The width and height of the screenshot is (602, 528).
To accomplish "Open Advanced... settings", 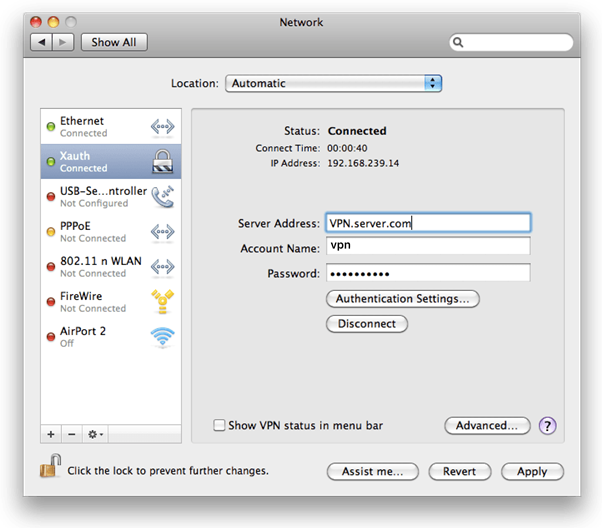I will (x=487, y=425).
